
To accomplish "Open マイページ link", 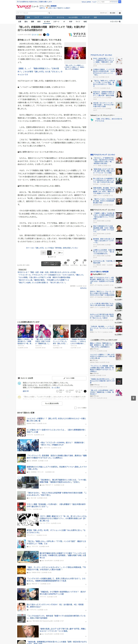I will point(103,13).
